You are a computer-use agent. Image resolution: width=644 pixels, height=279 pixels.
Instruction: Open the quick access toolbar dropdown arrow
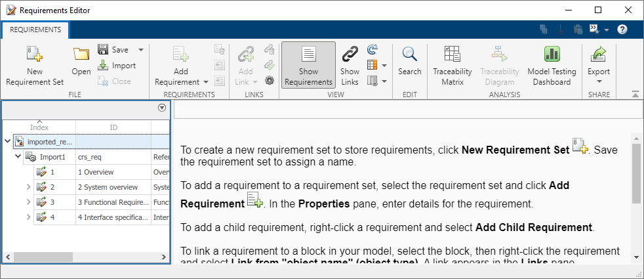click(x=606, y=30)
